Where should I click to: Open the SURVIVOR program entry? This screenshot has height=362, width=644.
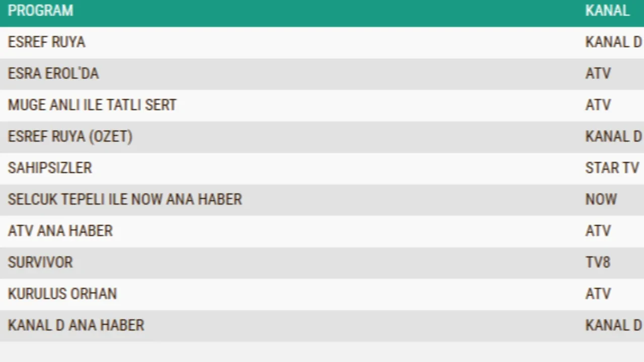pos(40,262)
